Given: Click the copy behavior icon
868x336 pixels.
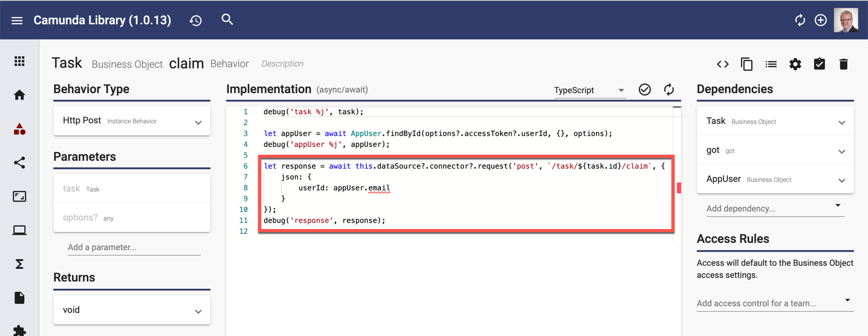Looking at the screenshot, I should [747, 64].
